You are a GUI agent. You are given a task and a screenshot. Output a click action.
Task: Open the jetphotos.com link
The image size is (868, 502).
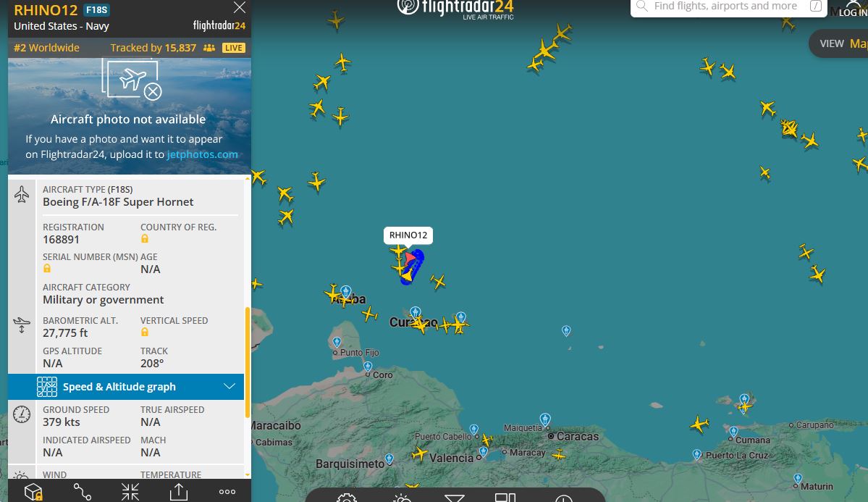(x=203, y=154)
